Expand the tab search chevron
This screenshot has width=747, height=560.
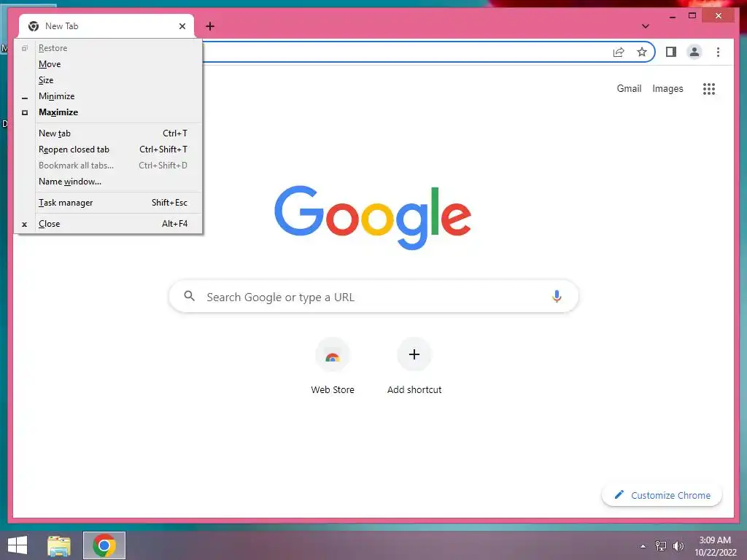645,26
